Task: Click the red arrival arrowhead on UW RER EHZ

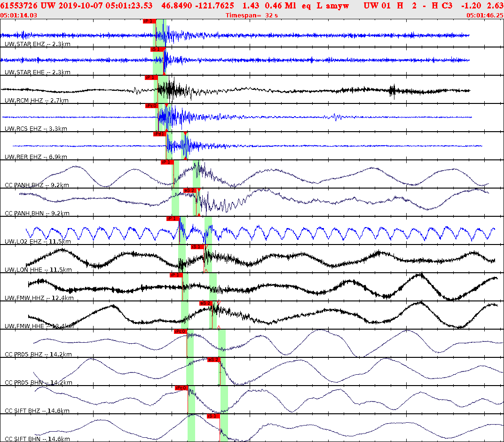Action: click(x=184, y=134)
